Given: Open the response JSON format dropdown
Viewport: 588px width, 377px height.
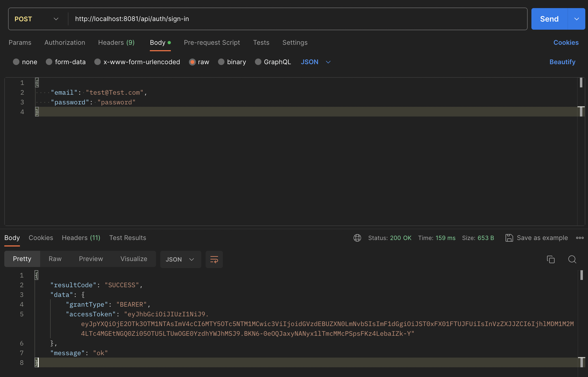Looking at the screenshot, I should [x=180, y=259].
